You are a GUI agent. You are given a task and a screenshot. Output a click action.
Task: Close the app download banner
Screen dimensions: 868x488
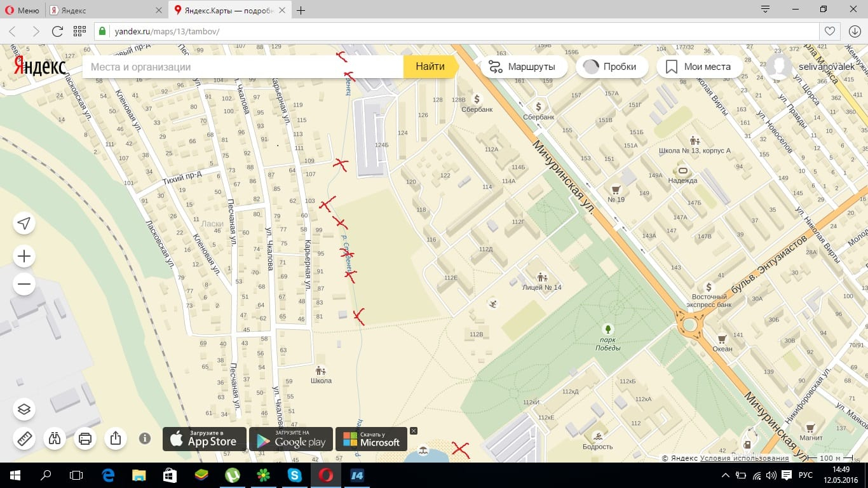click(414, 431)
